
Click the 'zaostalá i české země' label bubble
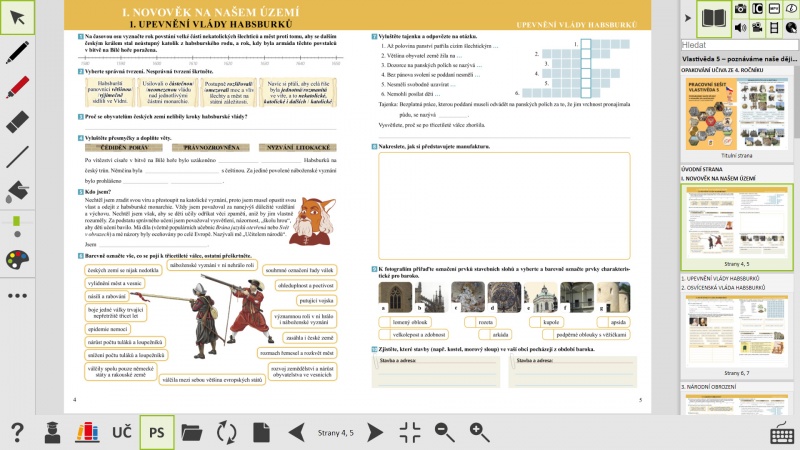(309, 338)
